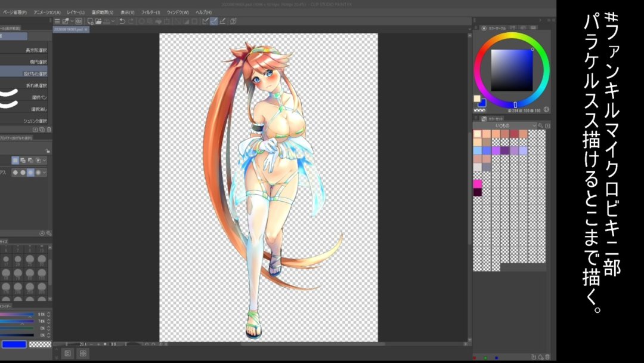This screenshot has height=363, width=644.
Task: Open the 表示(V) menu
Action: click(128, 13)
